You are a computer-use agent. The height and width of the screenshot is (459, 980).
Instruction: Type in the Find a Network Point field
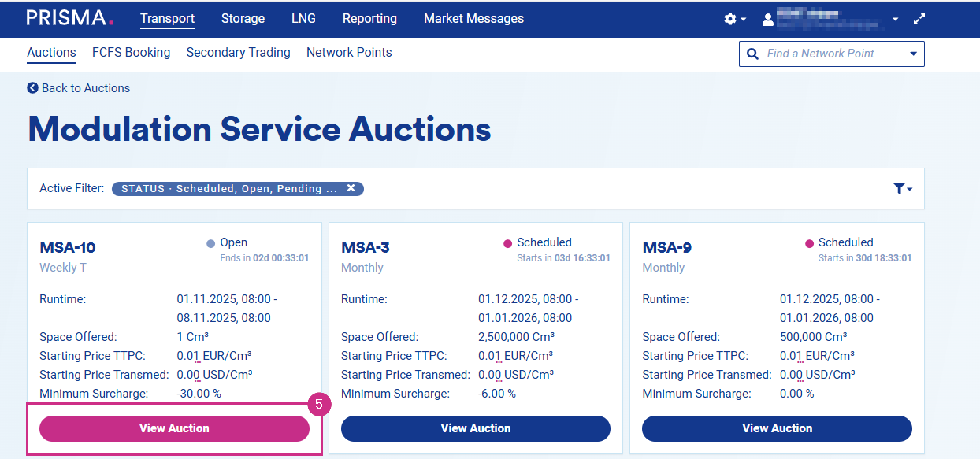pos(831,54)
